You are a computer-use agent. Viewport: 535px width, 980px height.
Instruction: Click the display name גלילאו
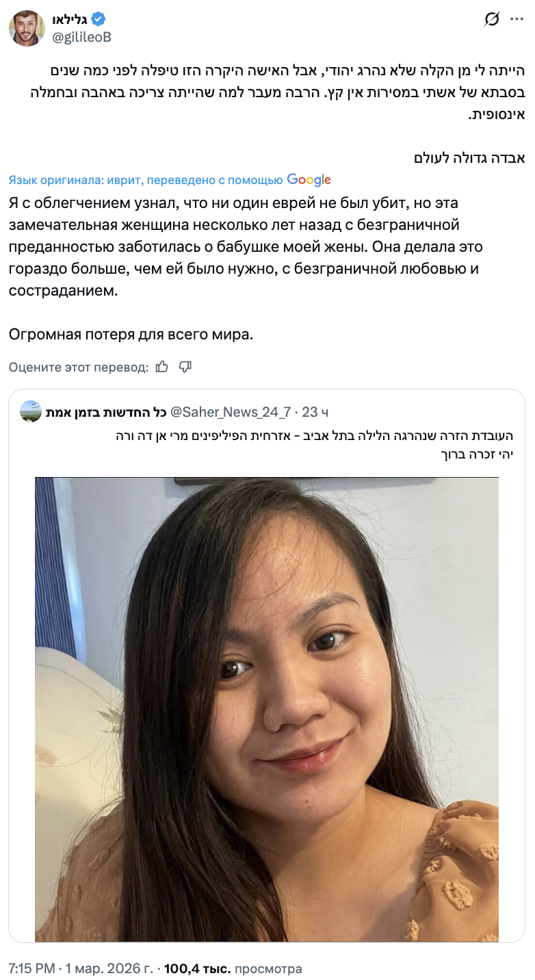coord(71,19)
